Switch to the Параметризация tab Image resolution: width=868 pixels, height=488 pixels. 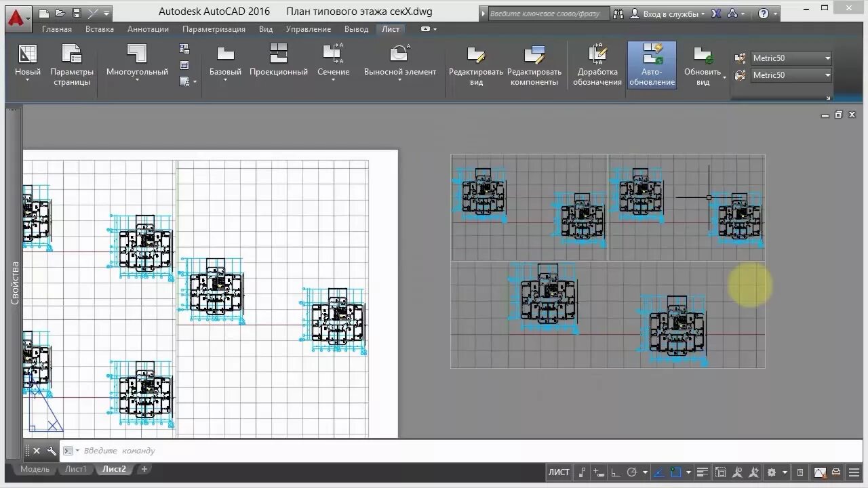tap(214, 29)
